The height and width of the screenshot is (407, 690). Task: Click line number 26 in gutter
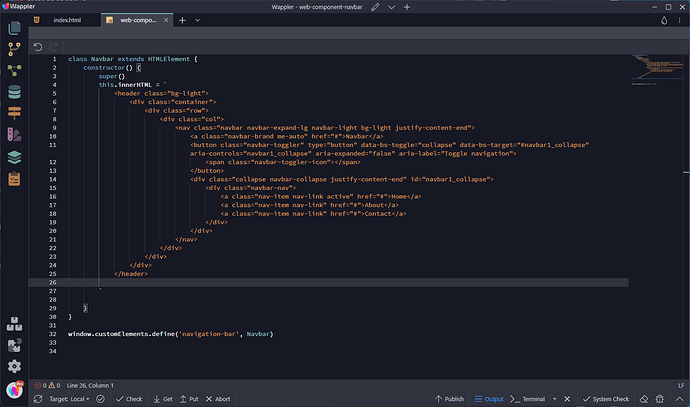52,282
